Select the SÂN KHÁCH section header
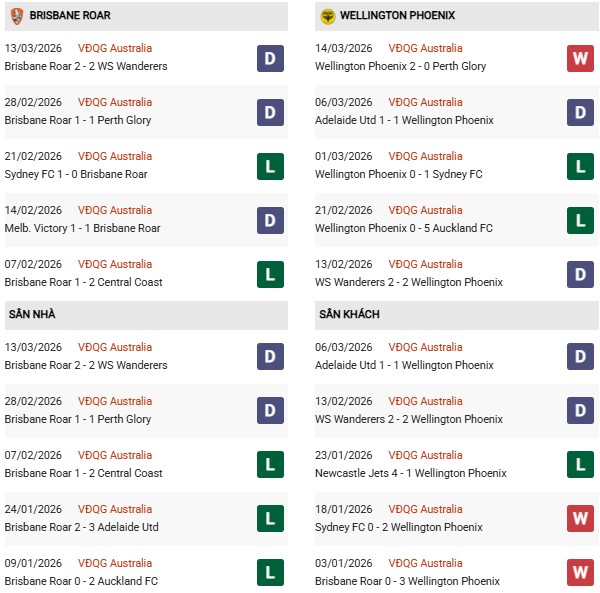This screenshot has height=593, width=600. 349,315
